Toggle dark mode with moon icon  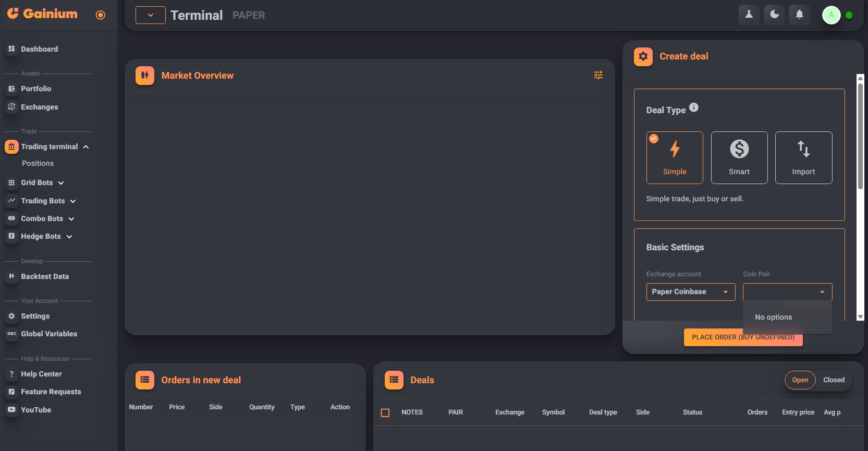(774, 15)
